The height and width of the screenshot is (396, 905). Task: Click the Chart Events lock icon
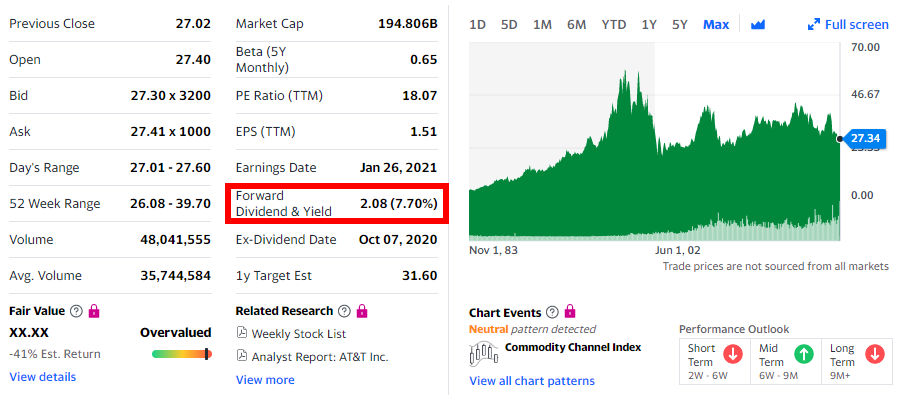[570, 312]
